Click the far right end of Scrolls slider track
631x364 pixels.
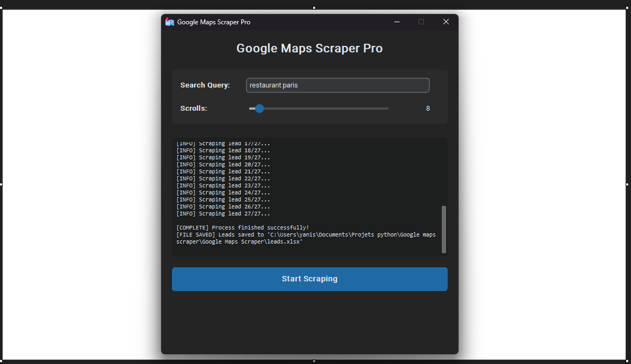[x=388, y=109]
